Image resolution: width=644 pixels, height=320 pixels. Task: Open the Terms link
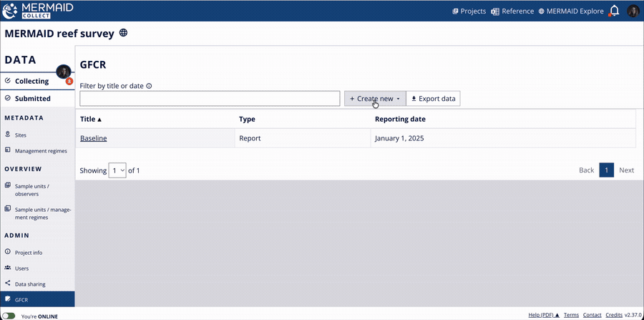(x=571, y=315)
